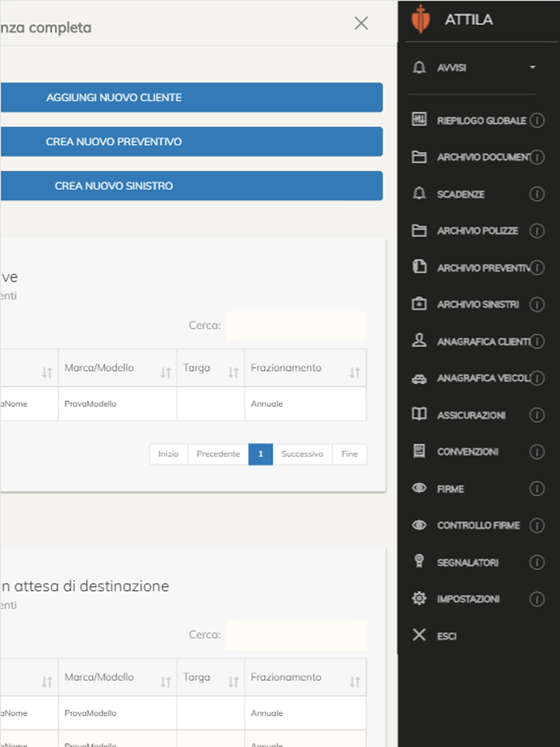
Task: Click Aggiungi Nuovo Cliente button
Action: 191,97
